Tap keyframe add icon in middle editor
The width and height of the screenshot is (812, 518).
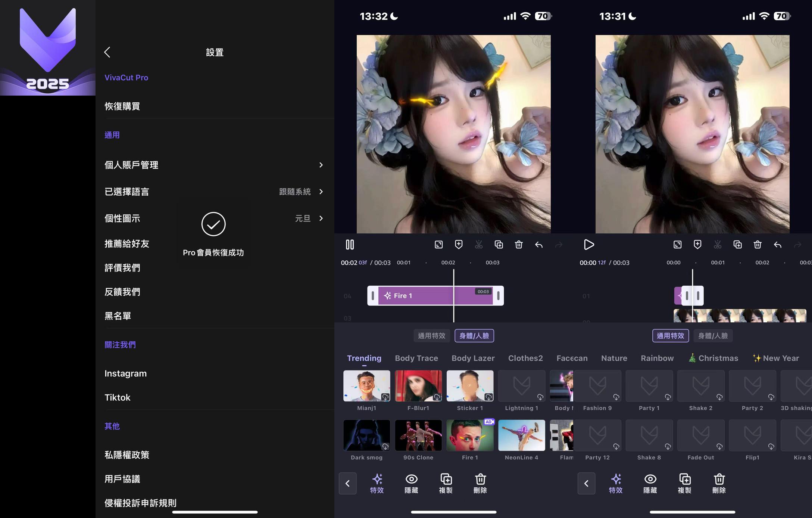459,245
